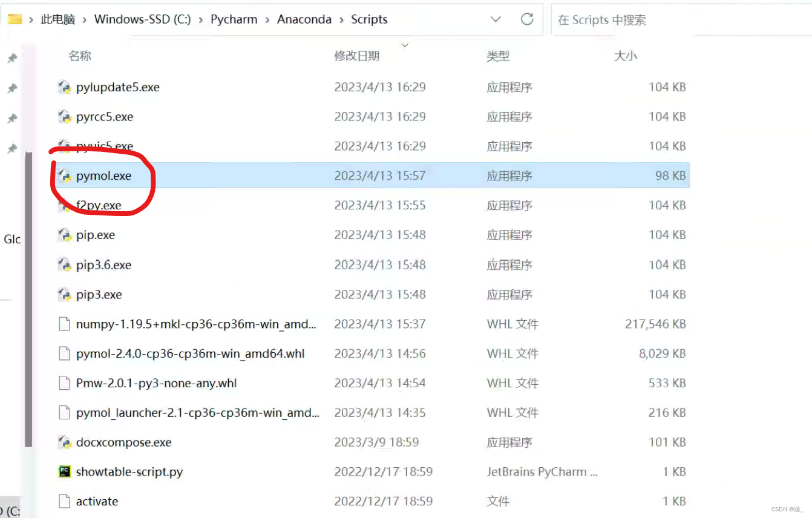Expand the chevron after 此电脑 breadcrumb
Viewport: 812px width, 518px height.
(85, 19)
